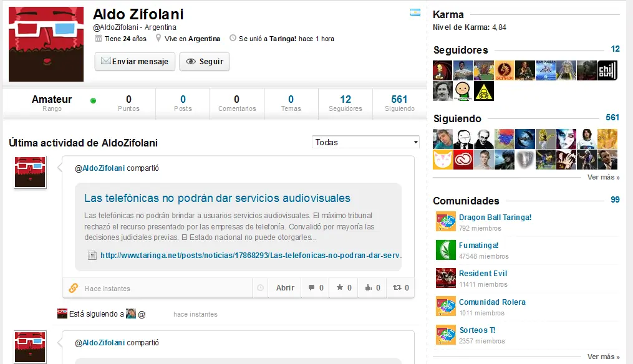The height and width of the screenshot is (364, 633).
Task: Click the document icon beside the post URL
Action: [92, 256]
